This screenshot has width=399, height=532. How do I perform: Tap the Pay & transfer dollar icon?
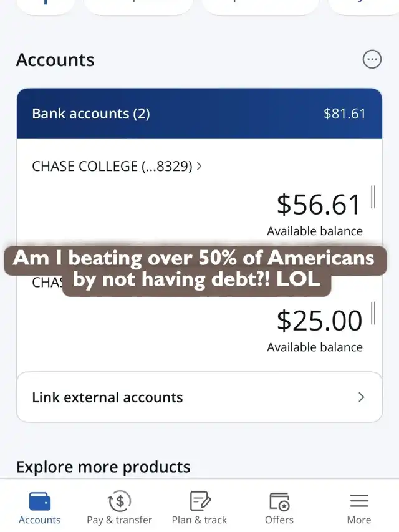coord(119,501)
